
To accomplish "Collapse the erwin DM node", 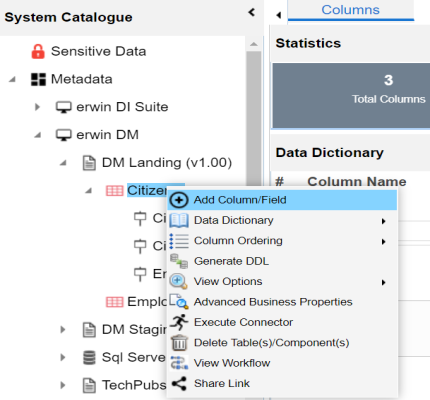I will coord(38,135).
